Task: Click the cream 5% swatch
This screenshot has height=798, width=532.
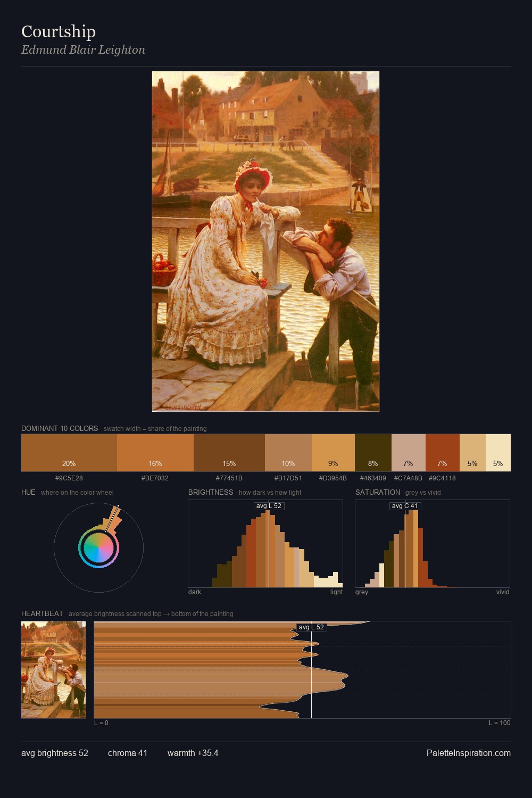Action: [498, 453]
